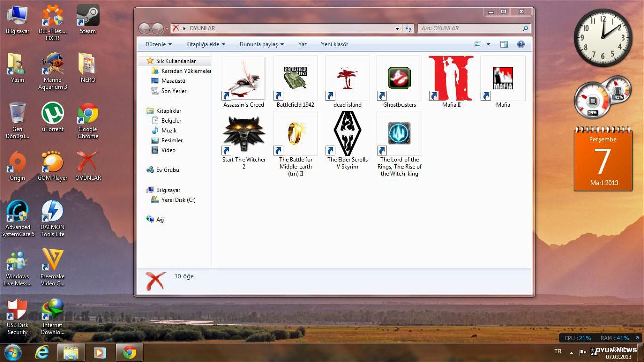
Task: Open Karşıdan Yüklemeler in the sidebar
Action: point(182,71)
